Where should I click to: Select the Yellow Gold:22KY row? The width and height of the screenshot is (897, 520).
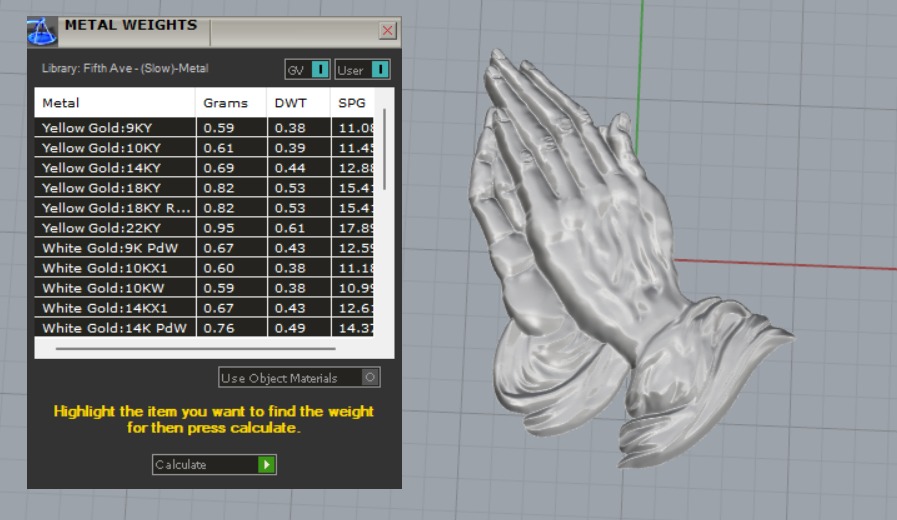tap(204, 228)
